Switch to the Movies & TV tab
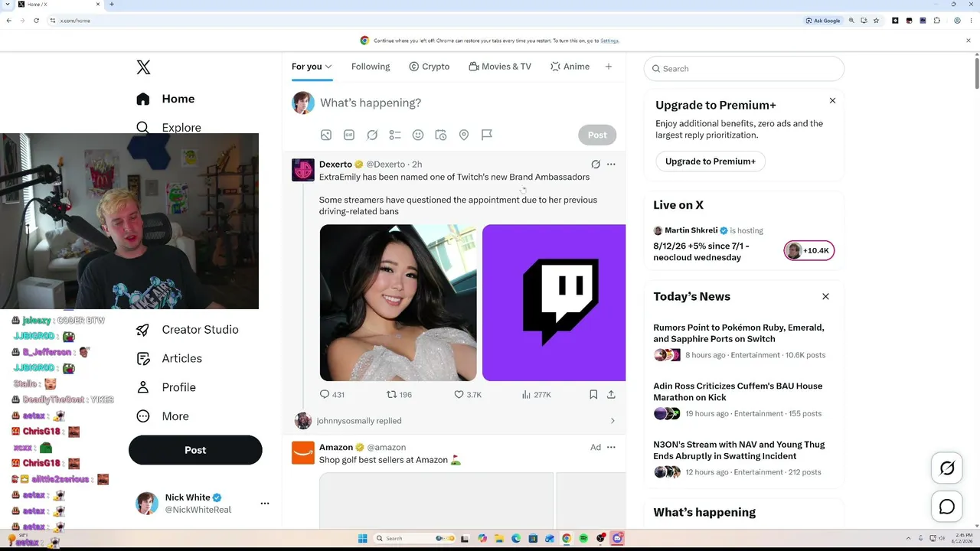Screen dimensions: 980x551 [500, 67]
